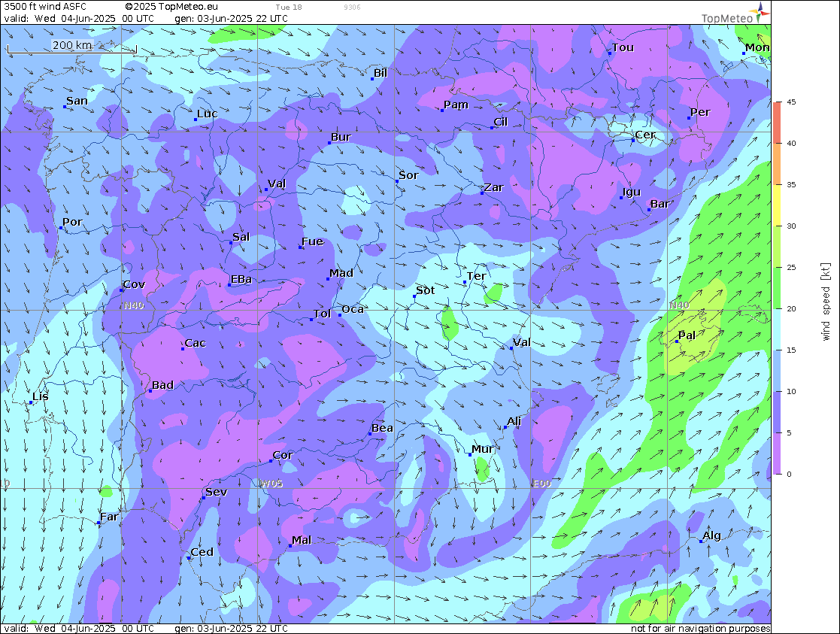Click the 9306 number in the header
The image size is (840, 634).
tap(352, 7)
